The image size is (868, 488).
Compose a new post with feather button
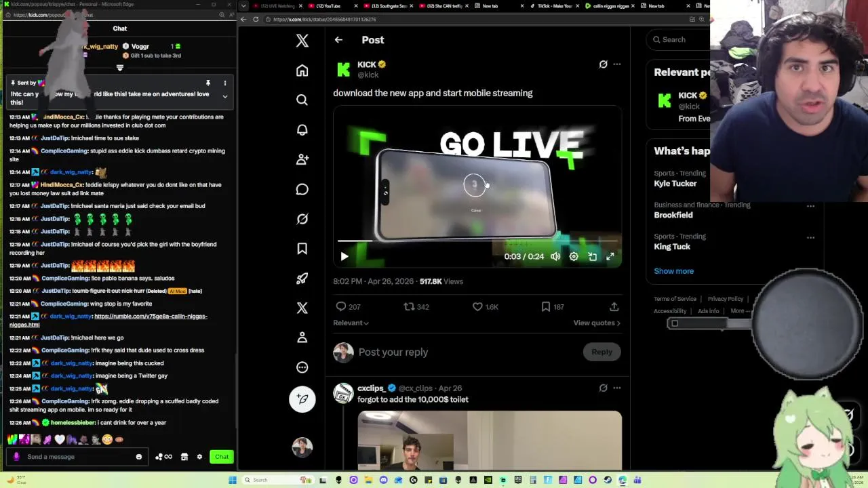pos(302,399)
